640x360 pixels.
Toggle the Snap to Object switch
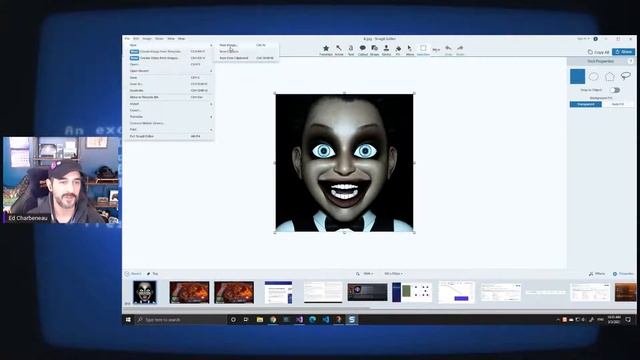point(615,90)
